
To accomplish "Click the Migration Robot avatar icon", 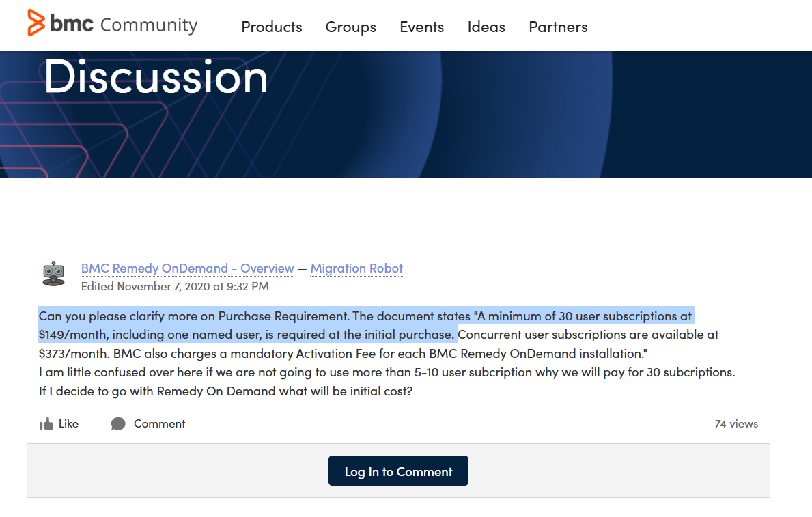I will [x=53, y=273].
